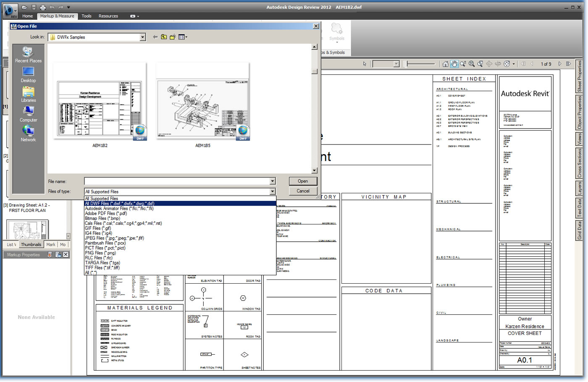Viewport: 588px width, 382px height.
Task: Click the zoom slider track
Action: 420,64
